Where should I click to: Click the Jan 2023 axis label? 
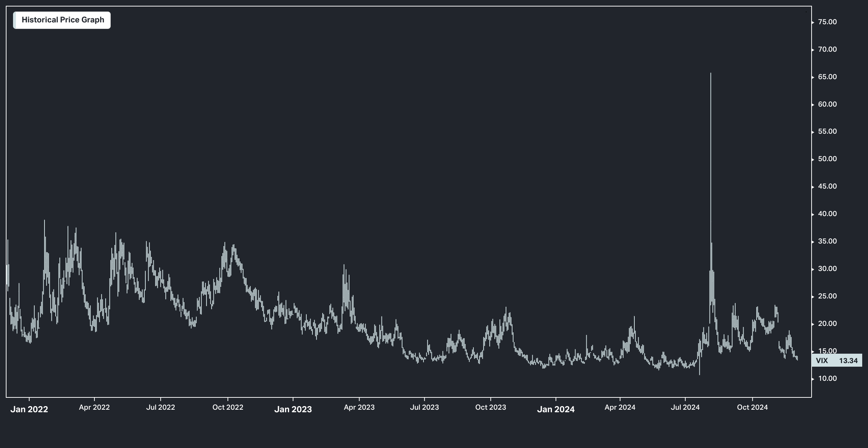293,409
